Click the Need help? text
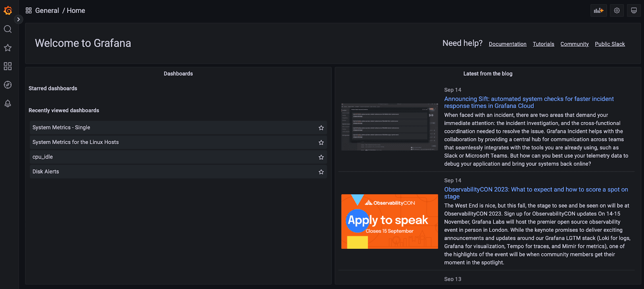Viewport: 644px width, 289px height. 462,43
